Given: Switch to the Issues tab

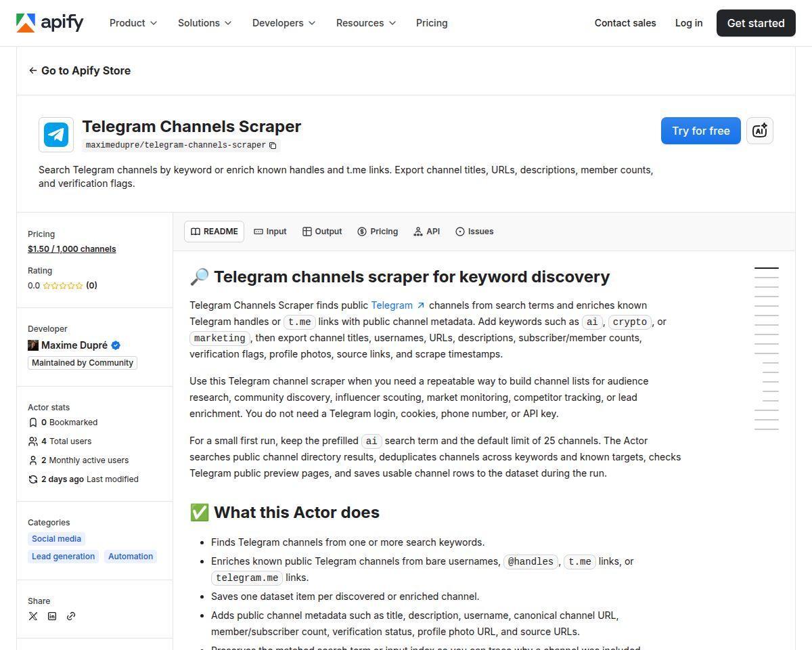Looking at the screenshot, I should click(474, 232).
